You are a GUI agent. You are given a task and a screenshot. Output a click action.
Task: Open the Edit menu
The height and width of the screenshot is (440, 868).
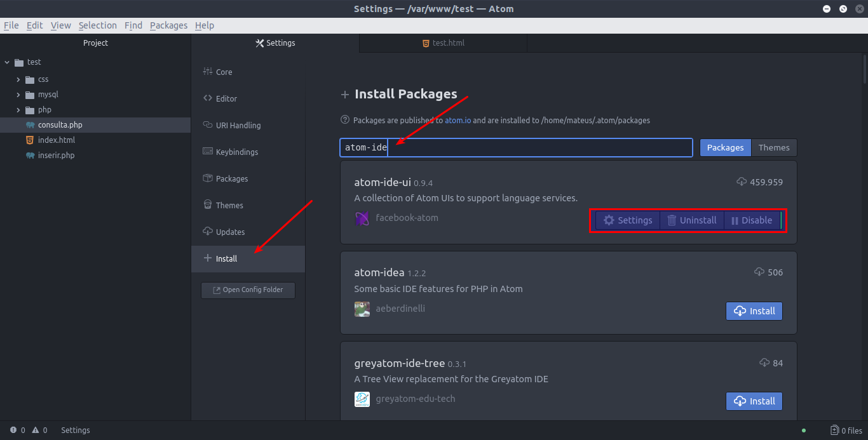(x=34, y=25)
